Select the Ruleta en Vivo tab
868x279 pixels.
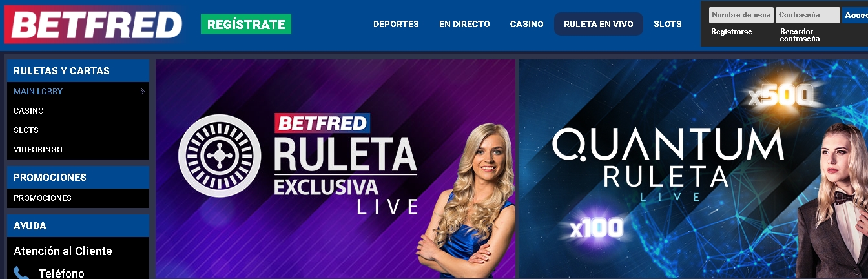click(x=599, y=24)
